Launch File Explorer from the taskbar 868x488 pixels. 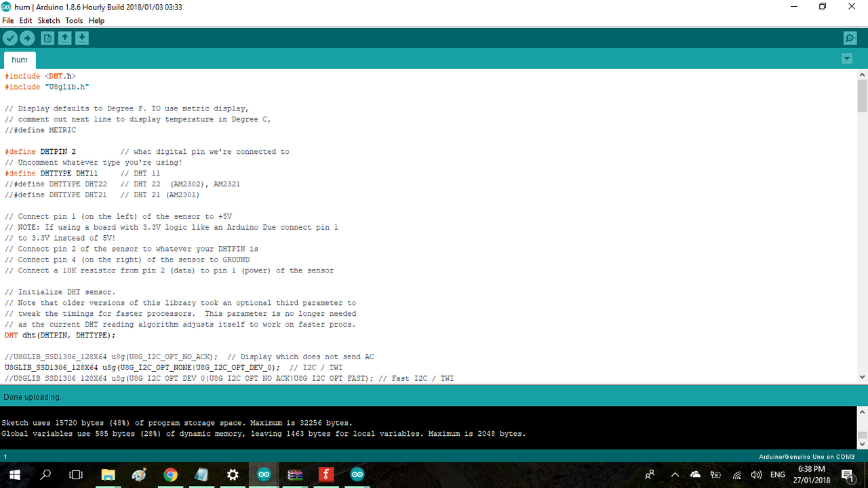point(108,474)
